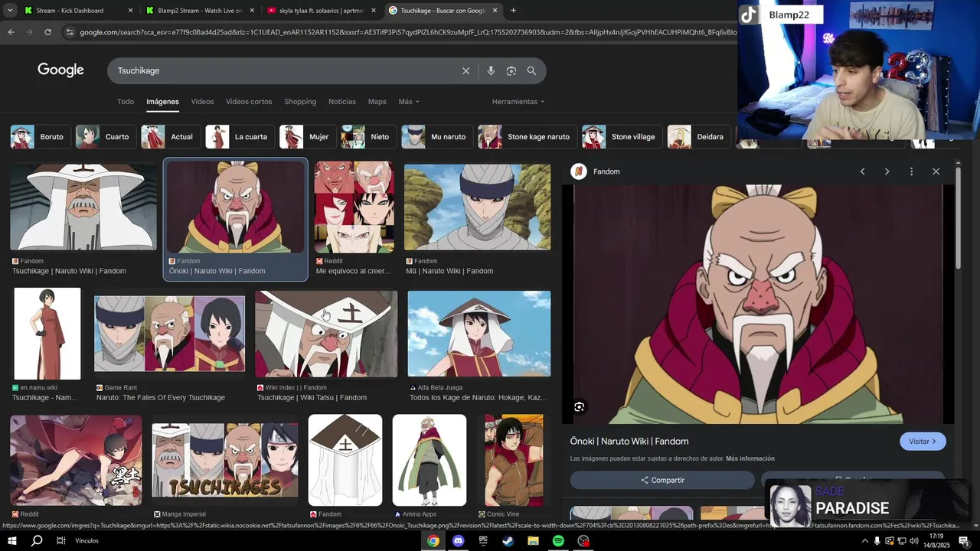Select the Mu naruto filter chip
Viewport: 980px width, 551px height.
point(436,137)
